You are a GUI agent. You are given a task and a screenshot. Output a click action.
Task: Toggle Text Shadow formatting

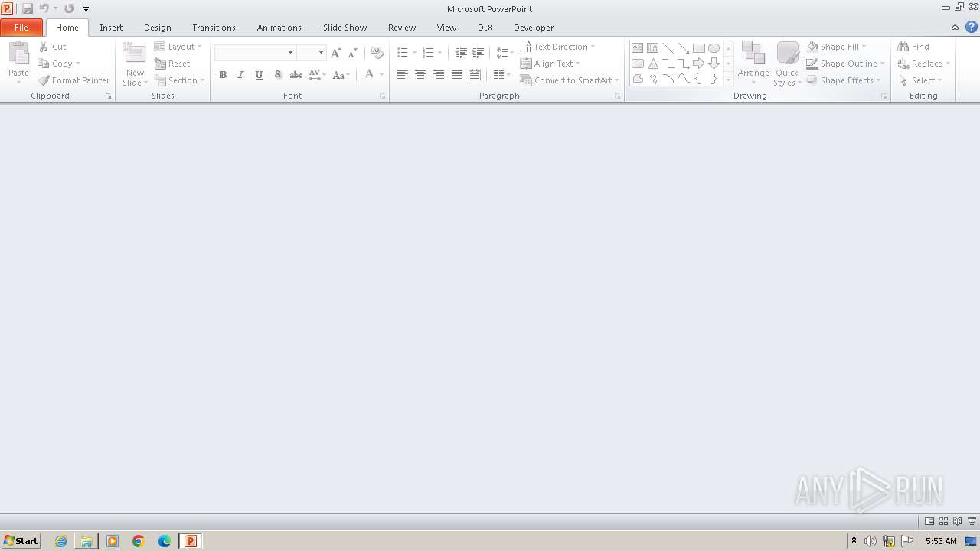point(277,75)
